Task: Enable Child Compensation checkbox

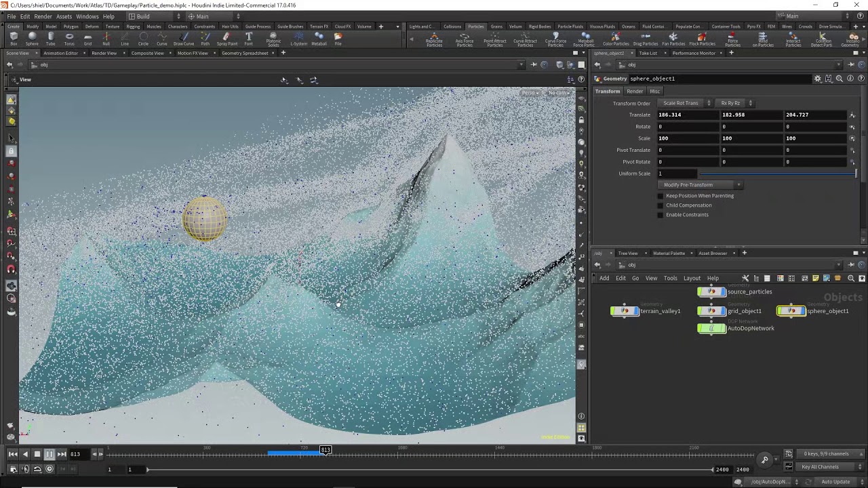Action: pyautogui.click(x=660, y=205)
